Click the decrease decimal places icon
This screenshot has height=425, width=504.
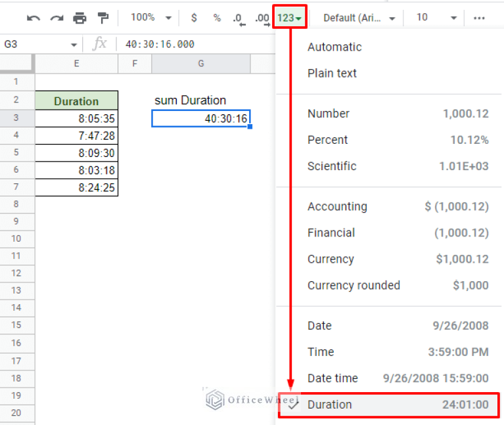238,18
